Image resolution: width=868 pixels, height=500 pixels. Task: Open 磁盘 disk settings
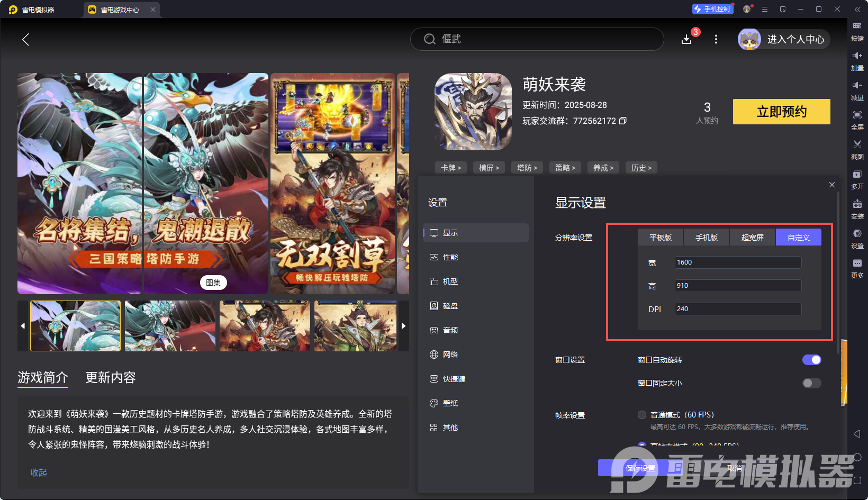(475, 306)
